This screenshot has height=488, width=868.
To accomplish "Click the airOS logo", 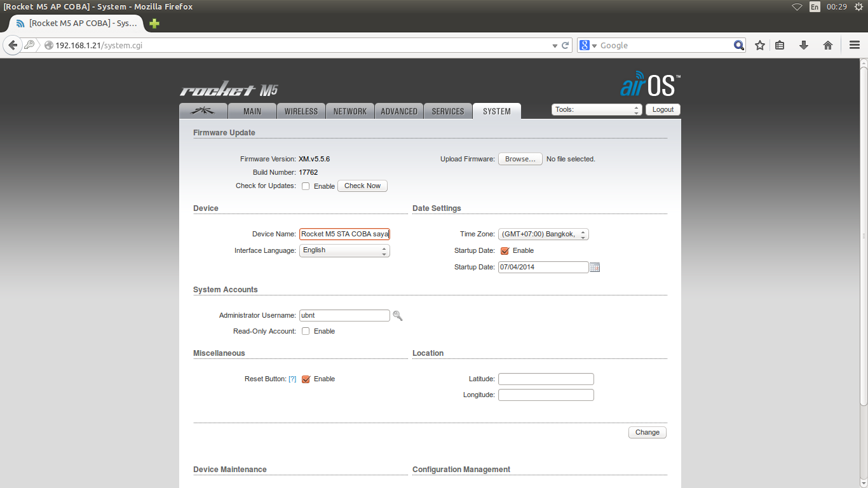I will [650, 85].
